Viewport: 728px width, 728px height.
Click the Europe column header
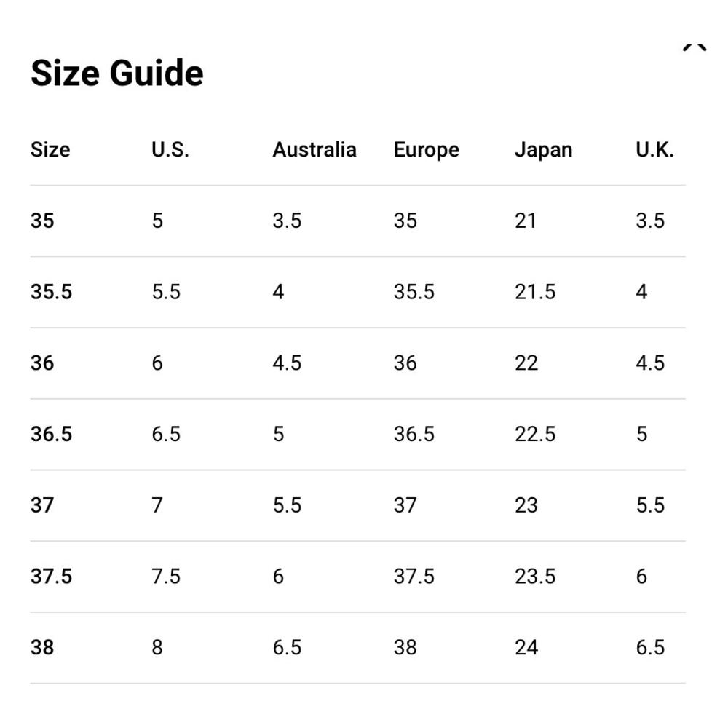pos(427,150)
